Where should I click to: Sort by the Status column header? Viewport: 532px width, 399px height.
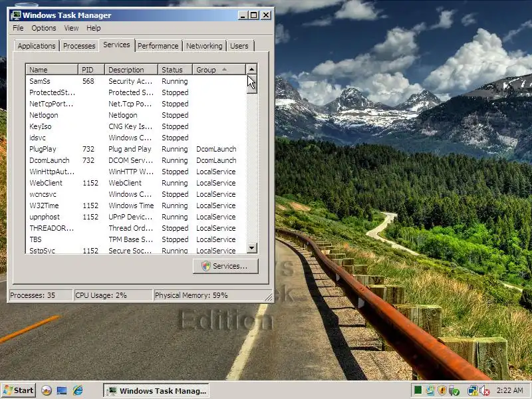point(175,70)
